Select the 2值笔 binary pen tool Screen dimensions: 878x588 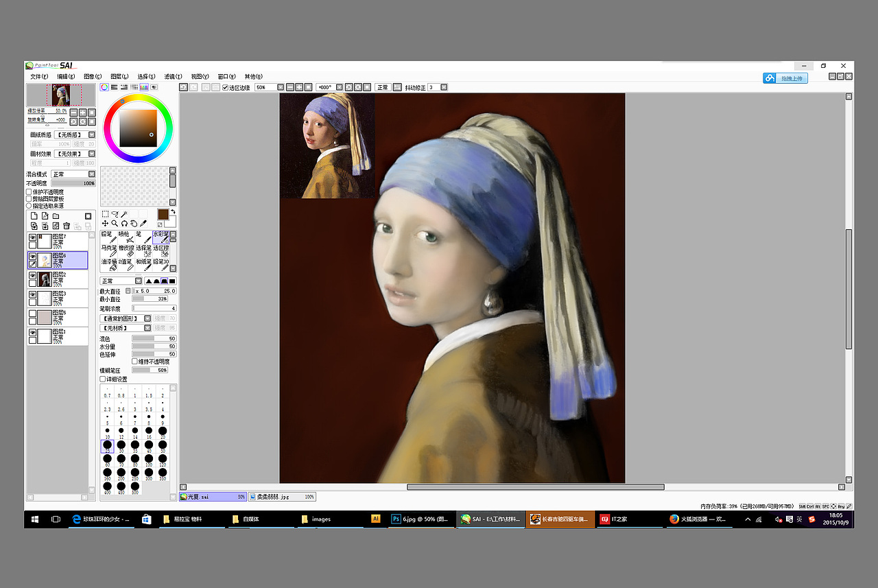click(126, 265)
